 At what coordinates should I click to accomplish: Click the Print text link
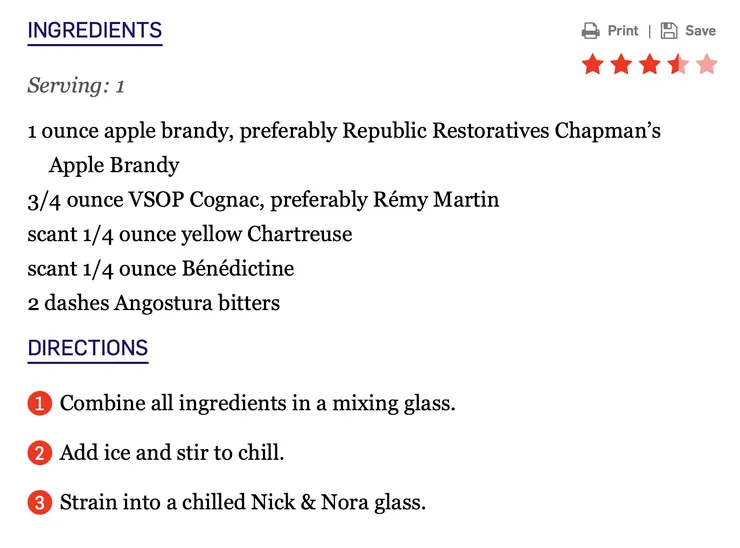click(x=622, y=31)
